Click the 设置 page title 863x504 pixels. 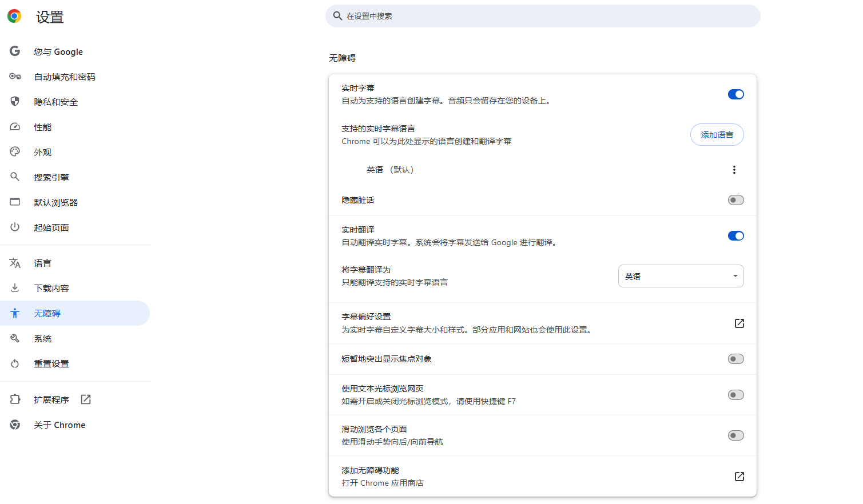click(x=50, y=17)
